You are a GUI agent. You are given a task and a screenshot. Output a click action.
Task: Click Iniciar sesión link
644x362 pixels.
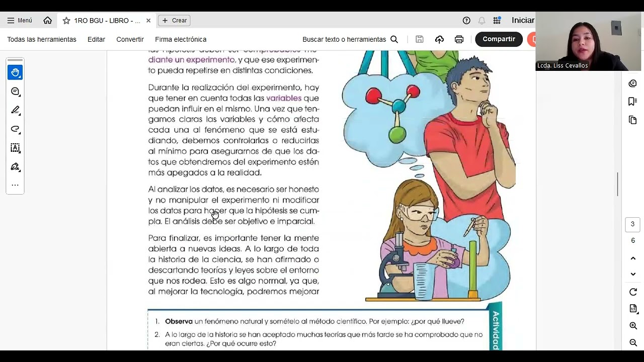[523, 21]
